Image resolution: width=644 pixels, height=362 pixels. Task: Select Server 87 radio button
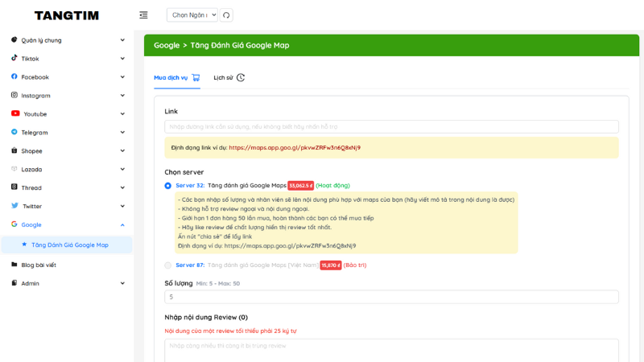(x=168, y=265)
